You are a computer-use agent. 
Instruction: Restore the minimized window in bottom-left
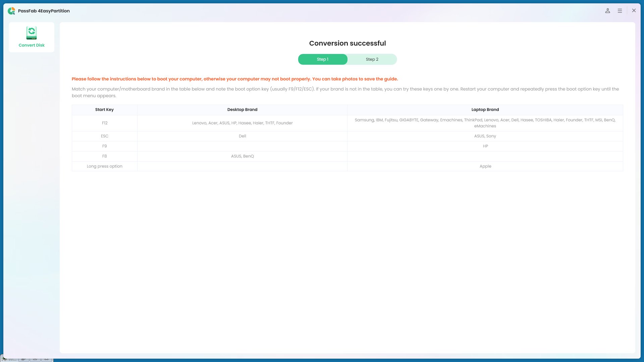[x=24, y=359]
